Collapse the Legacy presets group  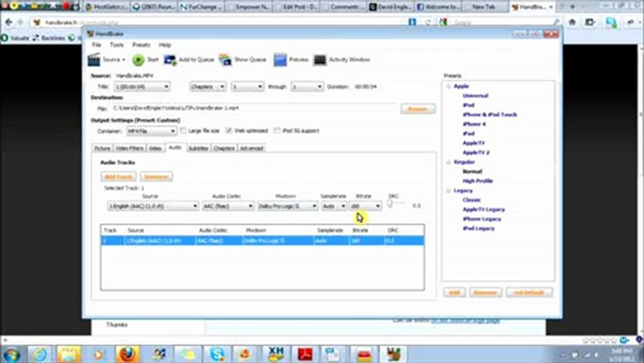pos(448,191)
